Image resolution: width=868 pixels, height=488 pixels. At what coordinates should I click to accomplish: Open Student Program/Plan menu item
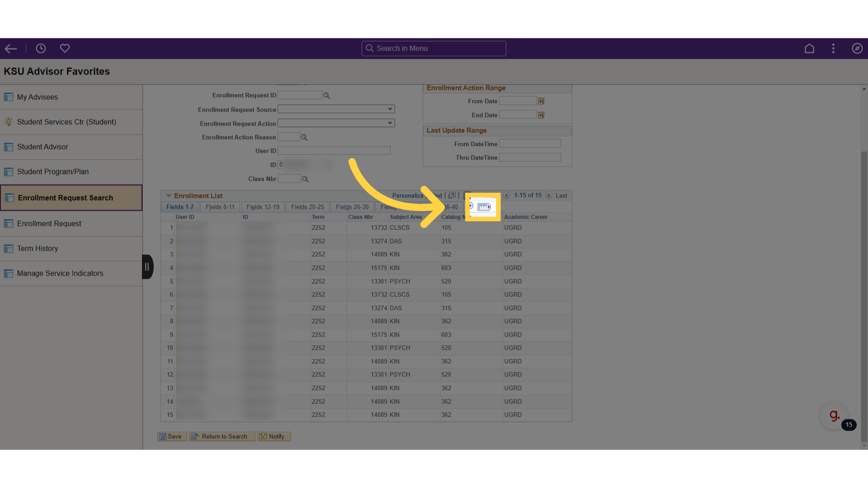pos(71,172)
